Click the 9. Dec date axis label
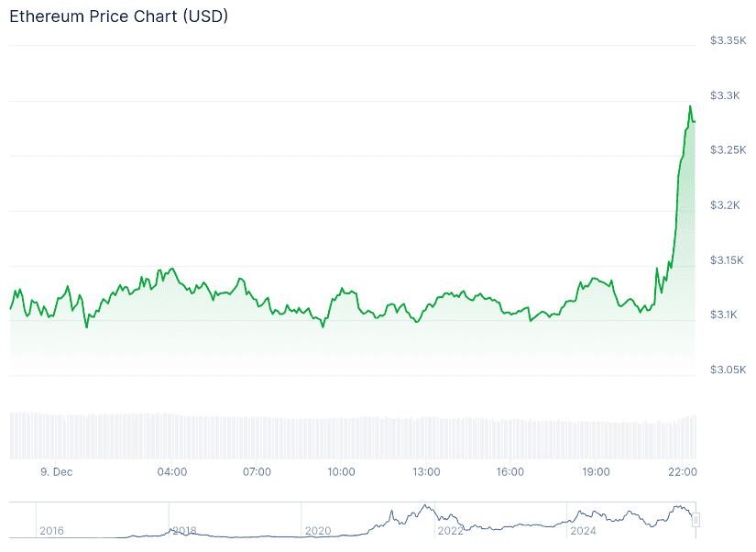The image size is (756, 552). coord(56,472)
